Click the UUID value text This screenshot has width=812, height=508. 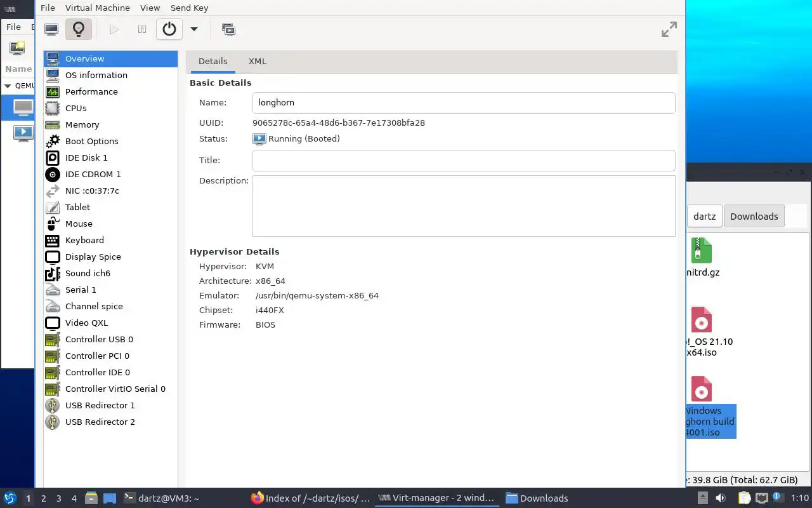(x=338, y=123)
